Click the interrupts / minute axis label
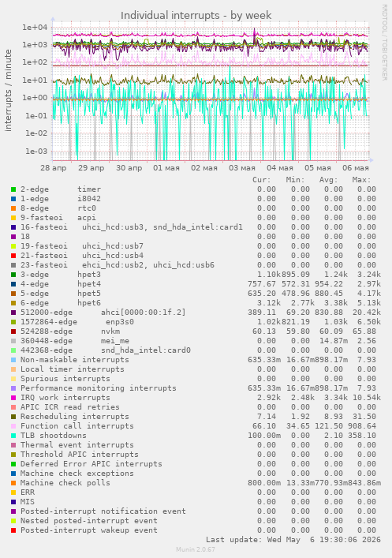This screenshot has width=392, height=558. pos(8,91)
